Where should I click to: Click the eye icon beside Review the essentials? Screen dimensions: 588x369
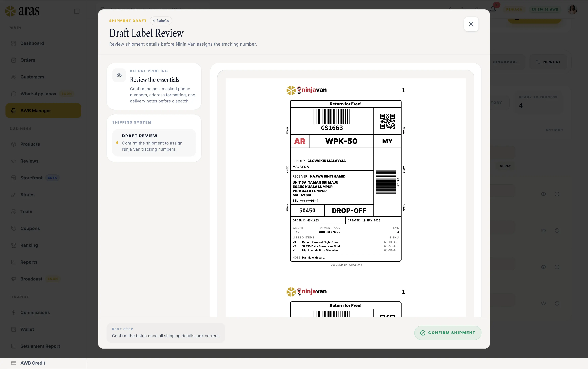(x=119, y=75)
